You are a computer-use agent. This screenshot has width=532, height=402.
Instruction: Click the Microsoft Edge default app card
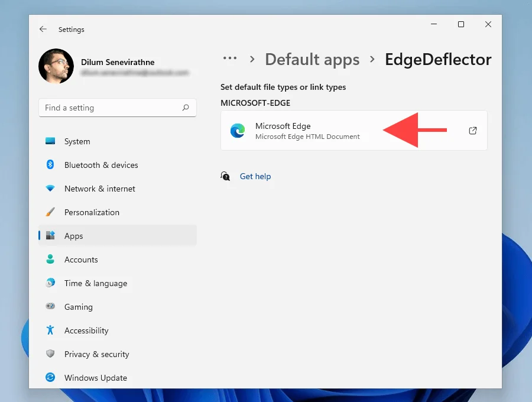tap(354, 130)
